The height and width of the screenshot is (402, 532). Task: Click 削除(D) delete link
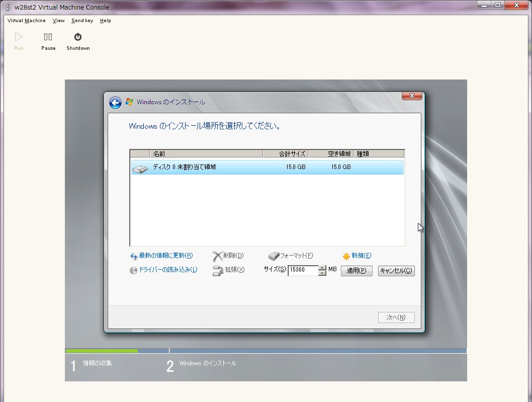(233, 256)
